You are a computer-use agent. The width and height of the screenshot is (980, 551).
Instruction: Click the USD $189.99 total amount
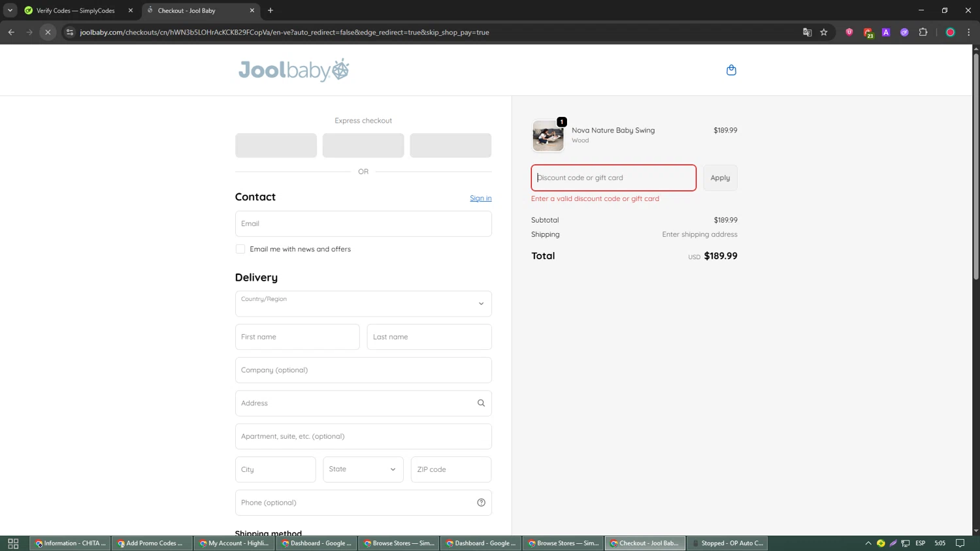click(x=713, y=256)
